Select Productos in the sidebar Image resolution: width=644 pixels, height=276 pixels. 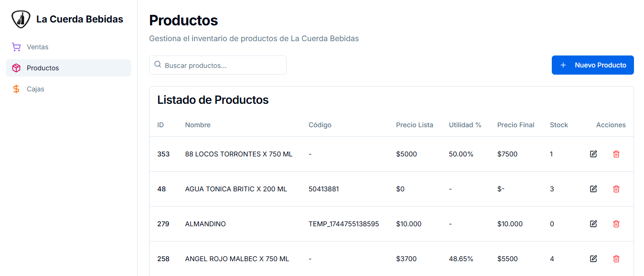pyautogui.click(x=43, y=67)
